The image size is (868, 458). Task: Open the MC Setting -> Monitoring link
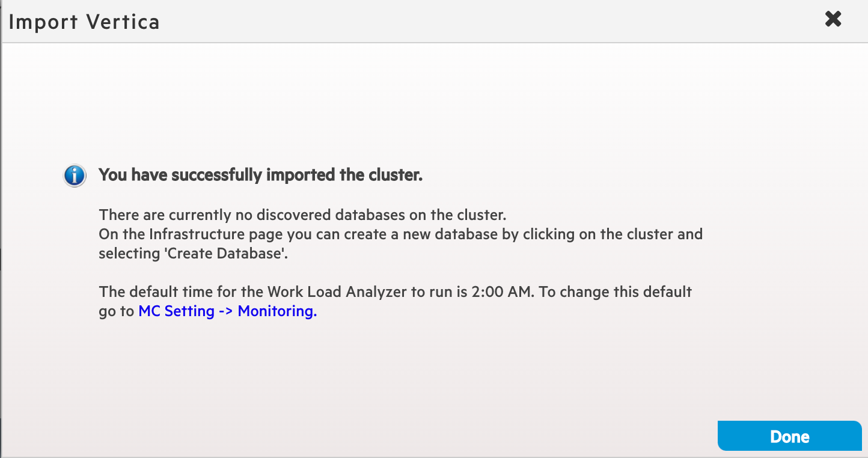(x=227, y=311)
